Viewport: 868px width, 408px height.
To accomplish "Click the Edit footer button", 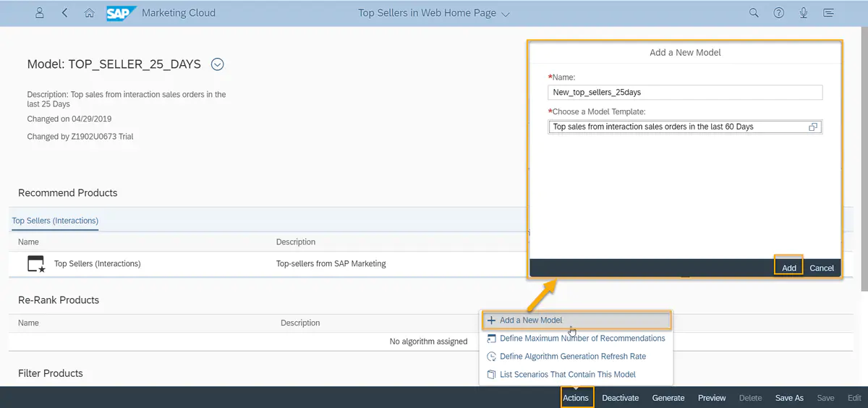I will click(854, 398).
